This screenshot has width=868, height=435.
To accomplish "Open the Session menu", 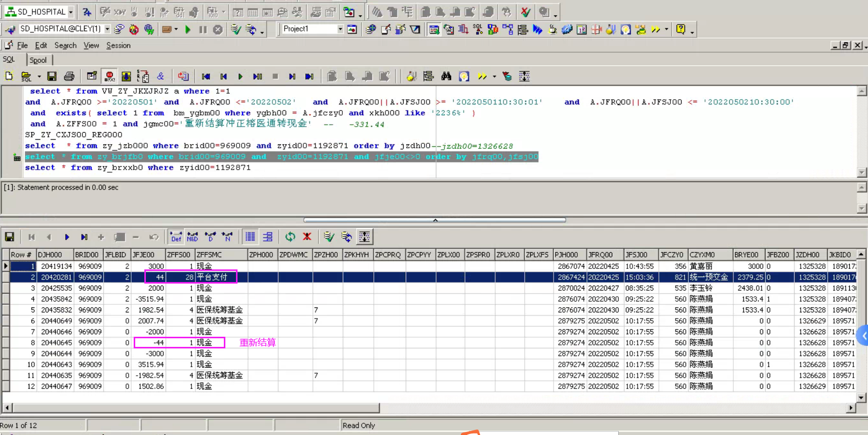I will (x=118, y=46).
